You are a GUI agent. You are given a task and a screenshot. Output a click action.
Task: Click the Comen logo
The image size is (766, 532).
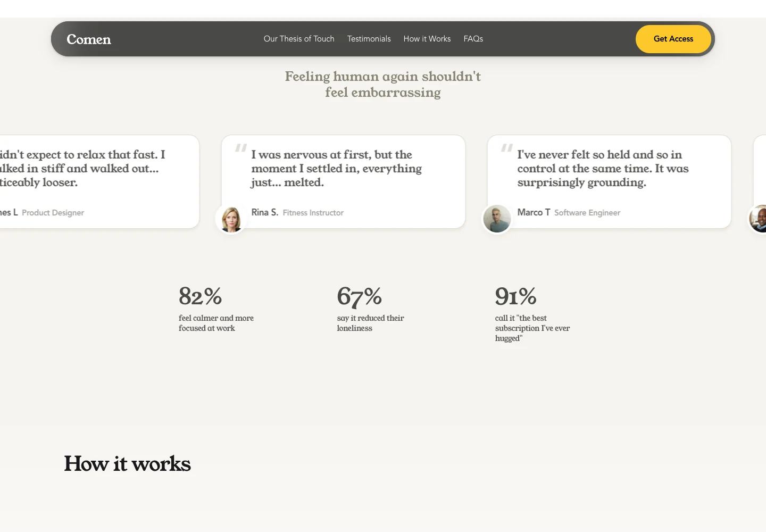point(89,39)
